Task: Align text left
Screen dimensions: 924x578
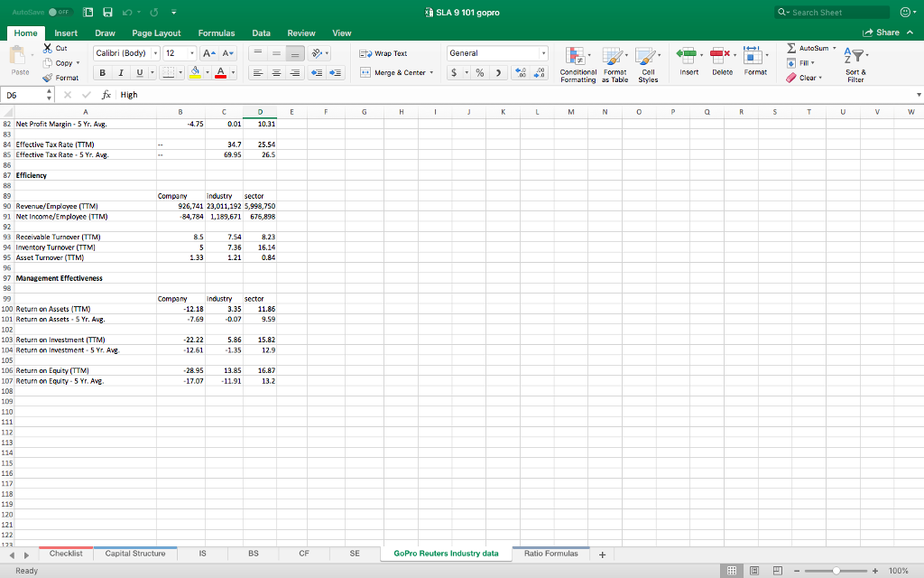Action: (257, 72)
